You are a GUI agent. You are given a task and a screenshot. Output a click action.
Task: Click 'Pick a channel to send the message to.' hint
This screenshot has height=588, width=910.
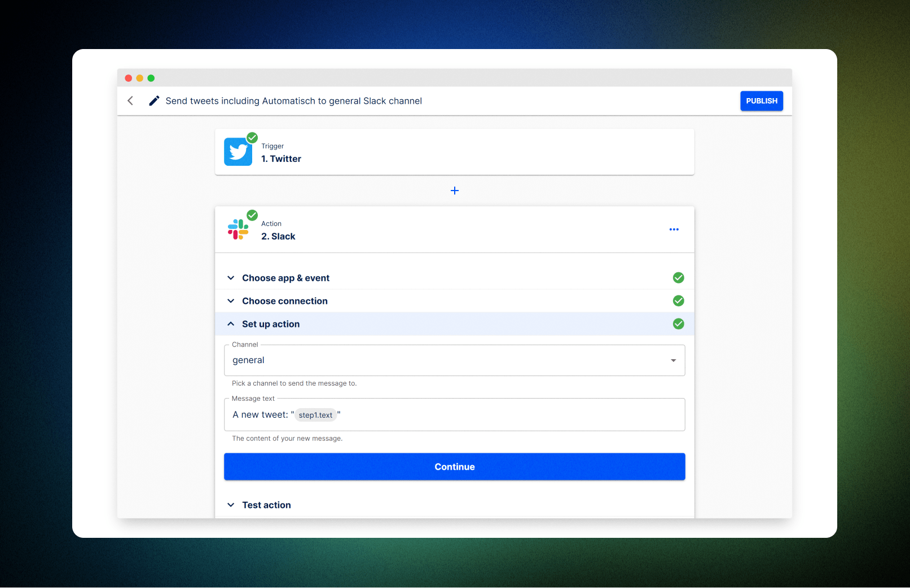[x=294, y=383]
